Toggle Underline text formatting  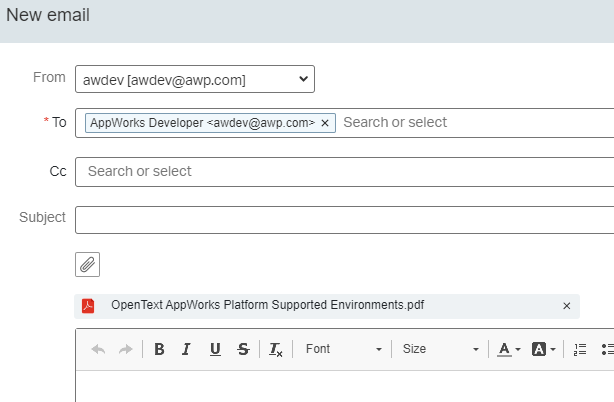[215, 349]
